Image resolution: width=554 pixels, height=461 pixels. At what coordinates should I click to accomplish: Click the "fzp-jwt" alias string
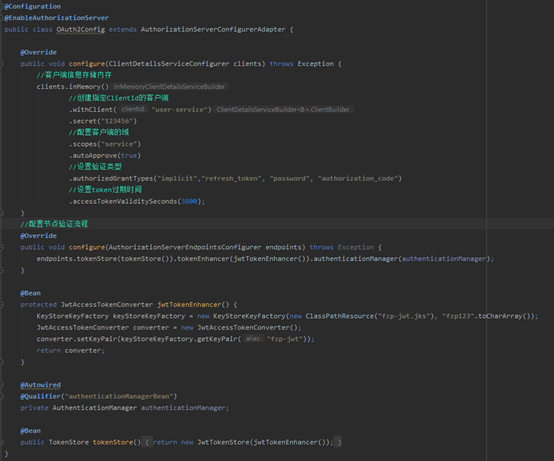pos(285,339)
